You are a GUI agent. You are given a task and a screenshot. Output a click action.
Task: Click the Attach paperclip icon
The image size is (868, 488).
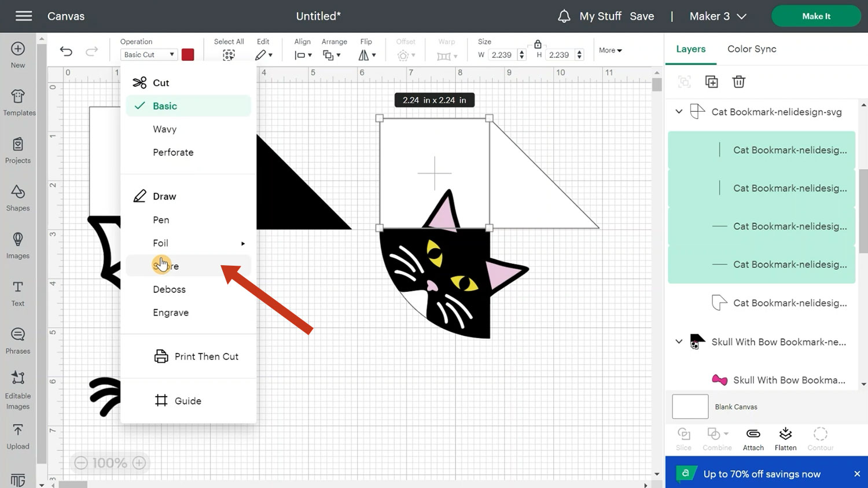pyautogui.click(x=753, y=439)
